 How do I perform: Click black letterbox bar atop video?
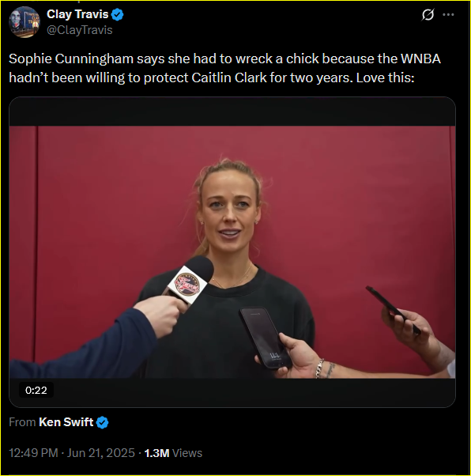pyautogui.click(x=232, y=111)
